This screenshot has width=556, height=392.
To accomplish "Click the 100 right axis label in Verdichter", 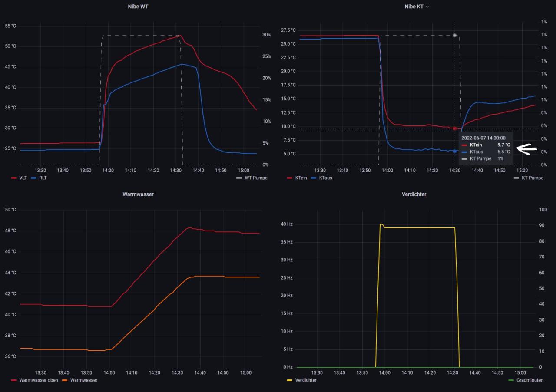I will pyautogui.click(x=543, y=210).
